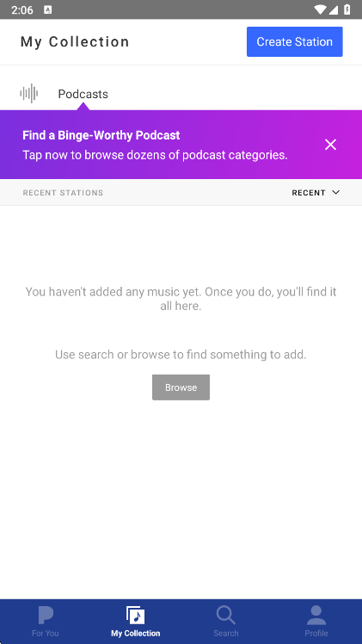Viewport: 362px width, 644px height.
Task: Expand sort options with the chevron arrow
Action: coord(335,192)
